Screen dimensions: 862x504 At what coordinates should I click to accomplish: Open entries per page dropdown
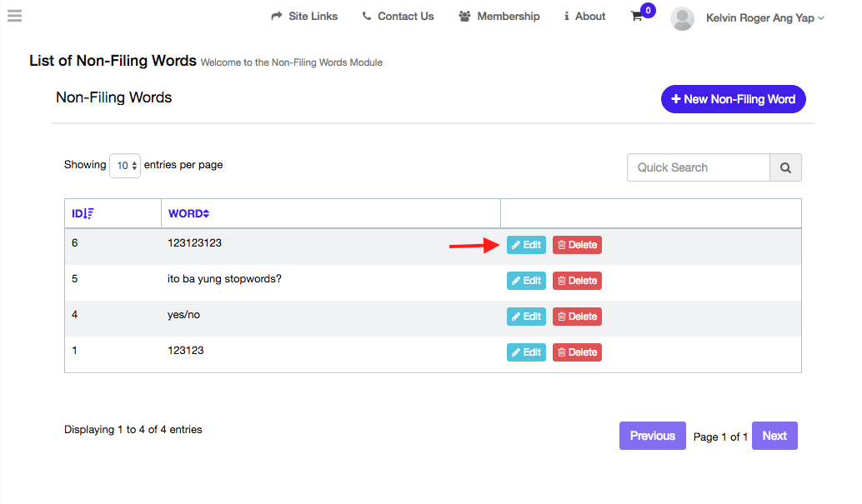click(125, 166)
